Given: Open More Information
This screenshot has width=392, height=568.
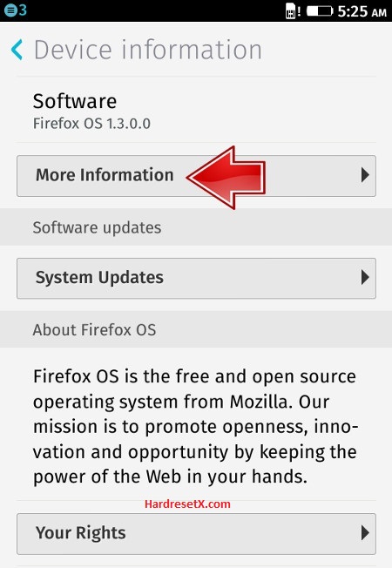Looking at the screenshot, I should pos(196,176).
